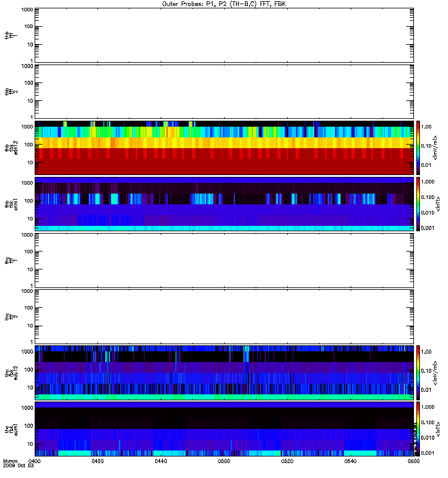Click the <|mV/m|> unit label beside thb edc12
Viewport: 448px width, 478px height.
tap(435, 148)
